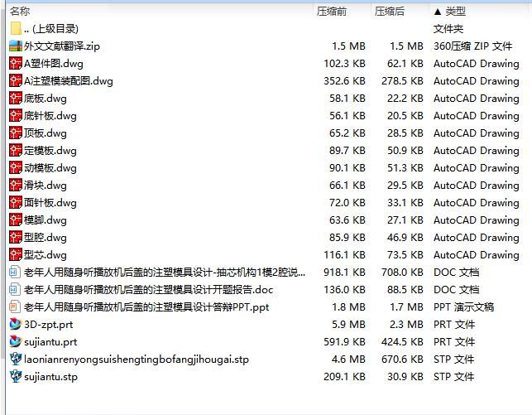532x415 pixels.
Task: Select the file name 3D-zpt.prt
Action: (x=49, y=325)
